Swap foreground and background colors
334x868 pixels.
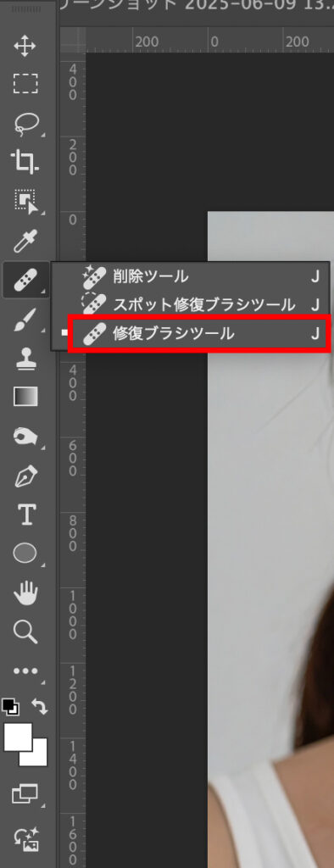[x=39, y=706]
